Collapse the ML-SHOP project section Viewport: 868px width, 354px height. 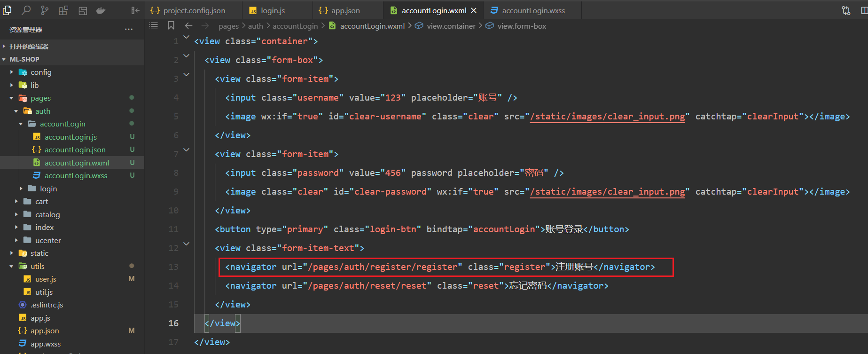pos(72,59)
